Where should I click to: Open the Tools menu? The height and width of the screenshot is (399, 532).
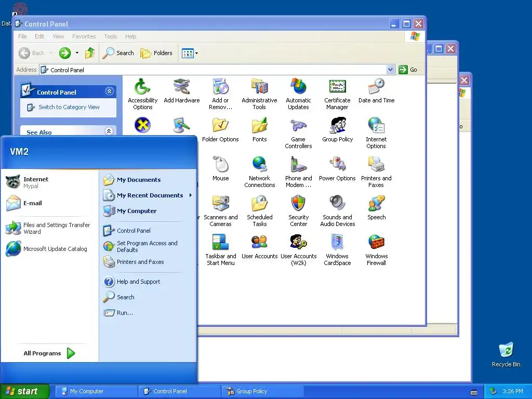click(x=110, y=36)
